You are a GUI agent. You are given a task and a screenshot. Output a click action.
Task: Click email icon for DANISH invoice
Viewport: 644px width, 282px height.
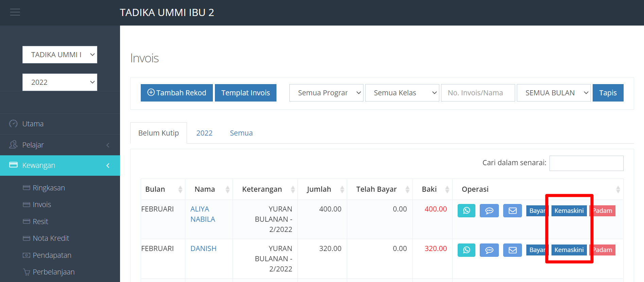pos(512,250)
